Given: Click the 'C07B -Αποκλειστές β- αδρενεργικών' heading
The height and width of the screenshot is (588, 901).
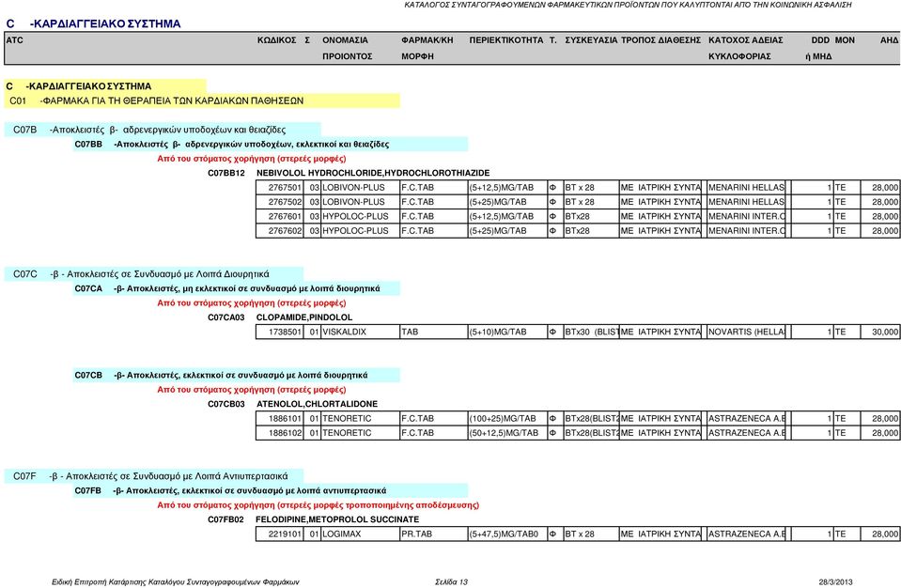Looking at the screenshot, I should coord(163,130).
